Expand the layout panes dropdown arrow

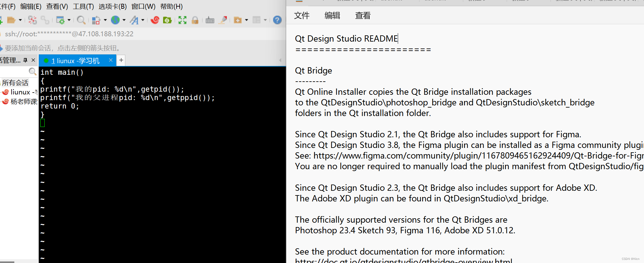(265, 20)
